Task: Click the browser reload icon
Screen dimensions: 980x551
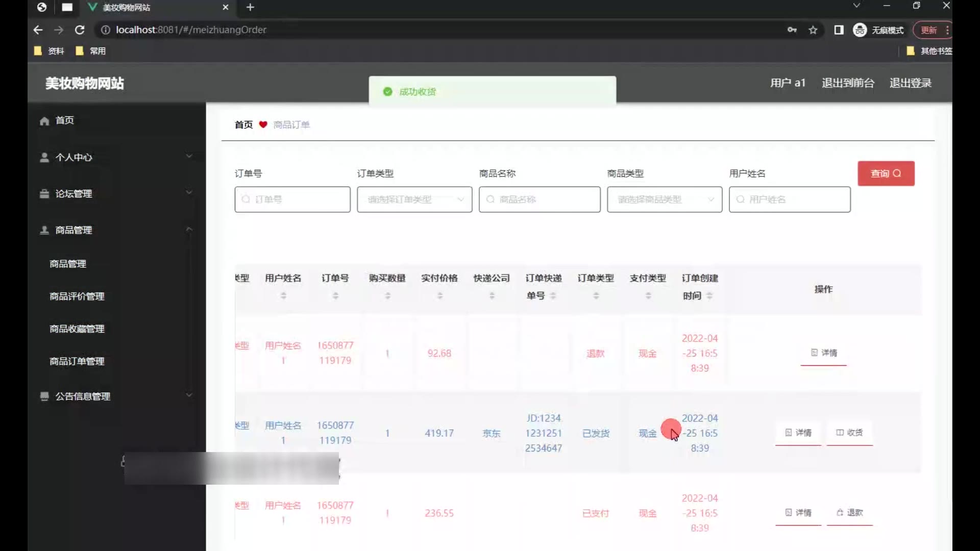Action: (x=80, y=30)
